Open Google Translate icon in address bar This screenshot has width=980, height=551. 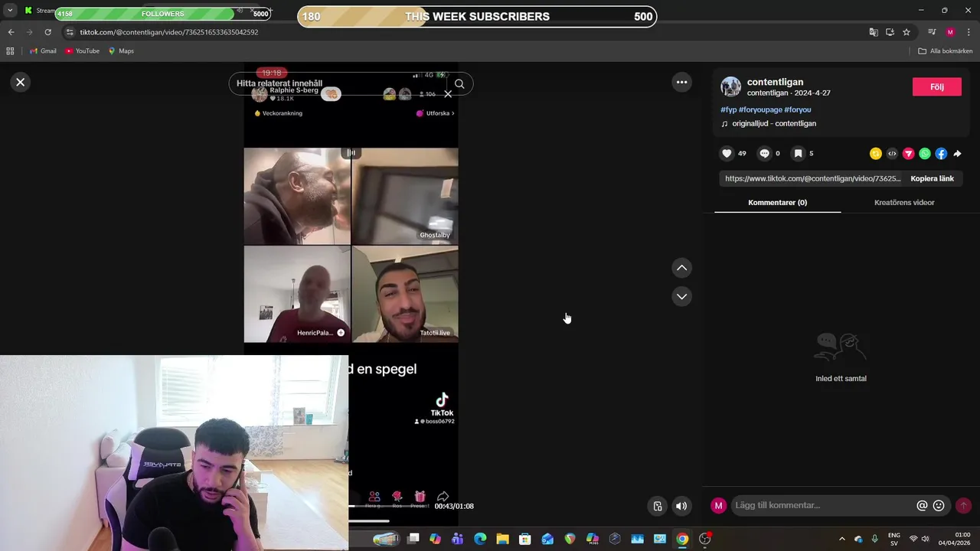[x=874, y=32]
